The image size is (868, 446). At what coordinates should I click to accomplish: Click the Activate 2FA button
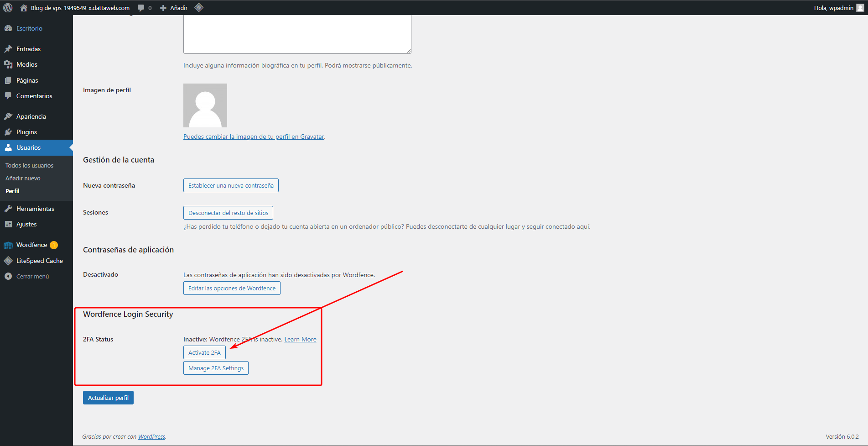(x=204, y=352)
